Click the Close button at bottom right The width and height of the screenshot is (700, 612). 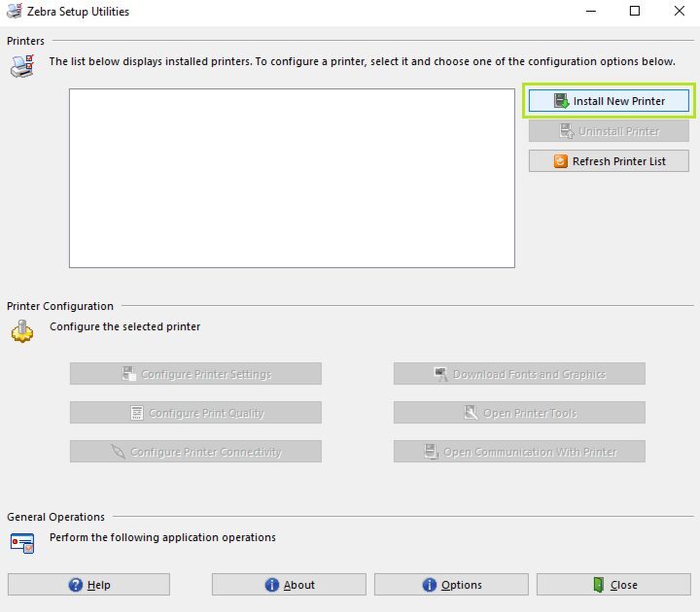[x=613, y=585]
